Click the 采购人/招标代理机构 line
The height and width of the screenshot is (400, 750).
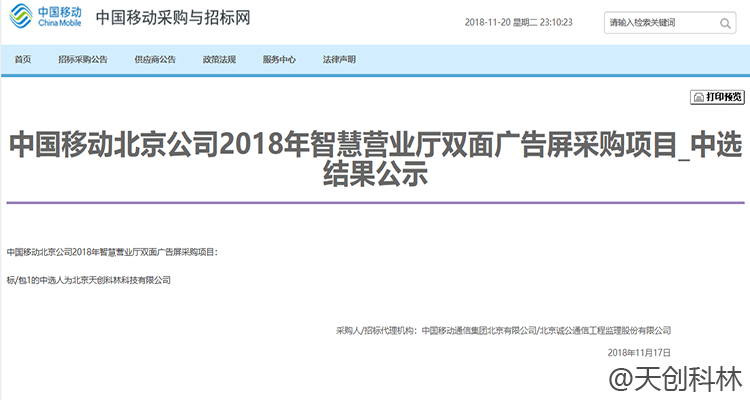pyautogui.click(x=503, y=330)
